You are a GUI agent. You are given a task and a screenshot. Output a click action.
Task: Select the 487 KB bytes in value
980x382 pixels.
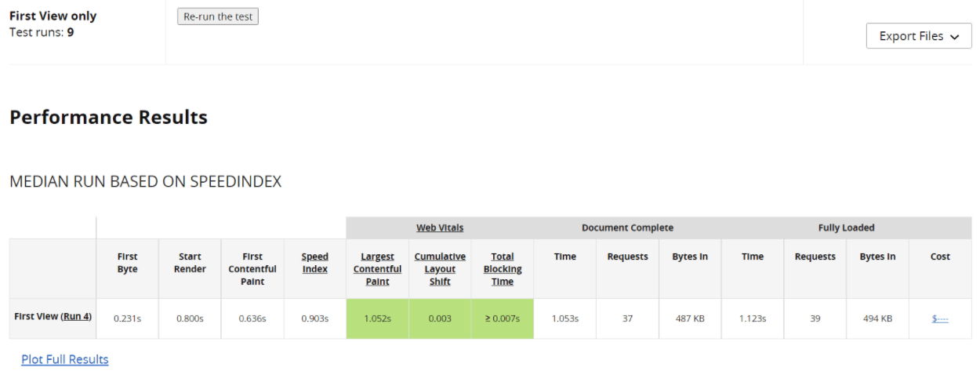click(690, 318)
